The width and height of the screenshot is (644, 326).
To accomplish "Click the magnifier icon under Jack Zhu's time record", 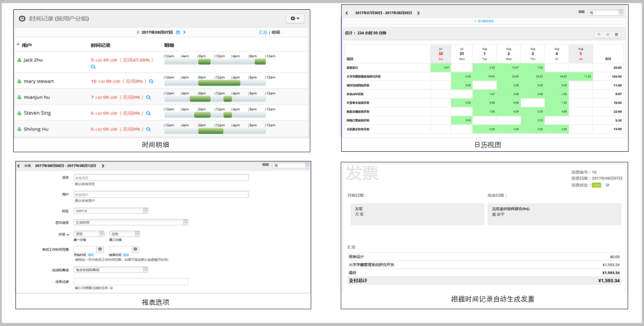I will click(x=93, y=67).
